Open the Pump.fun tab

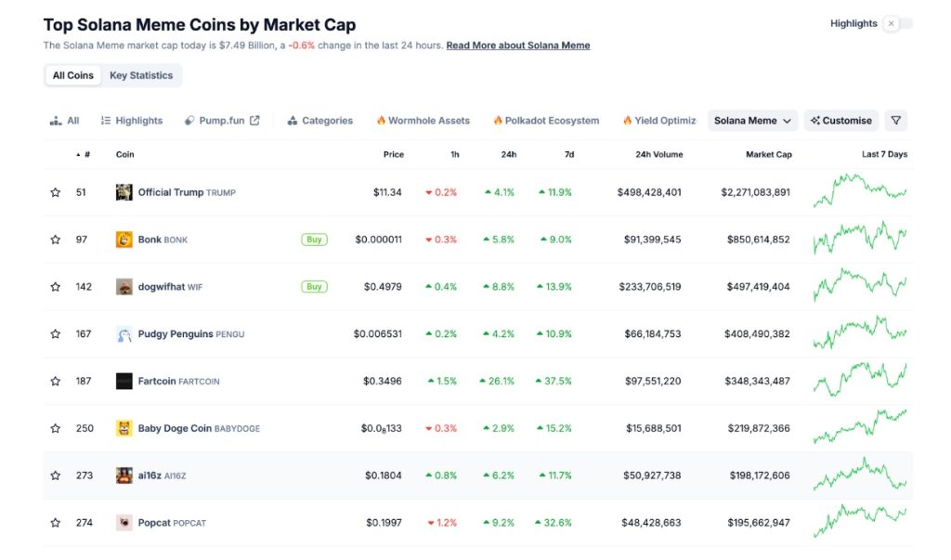click(x=222, y=121)
